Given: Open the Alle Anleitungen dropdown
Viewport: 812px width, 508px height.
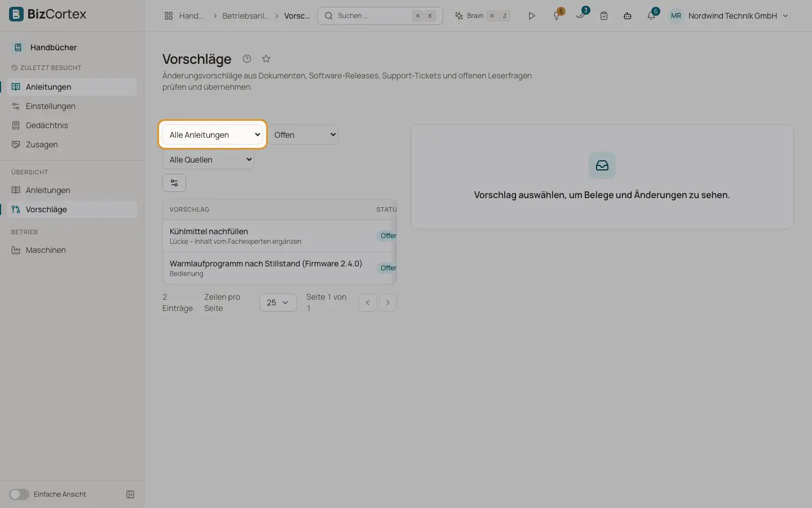Looking at the screenshot, I should pyautogui.click(x=213, y=135).
